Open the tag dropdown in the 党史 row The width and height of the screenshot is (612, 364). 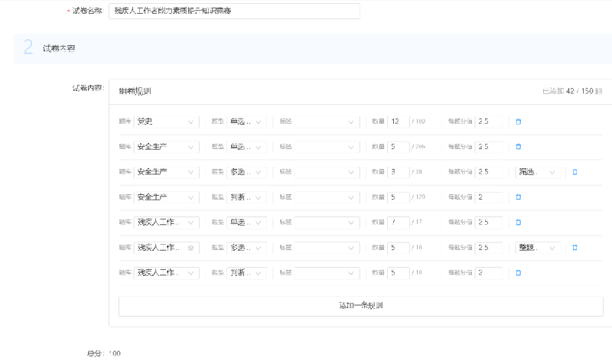pos(318,122)
